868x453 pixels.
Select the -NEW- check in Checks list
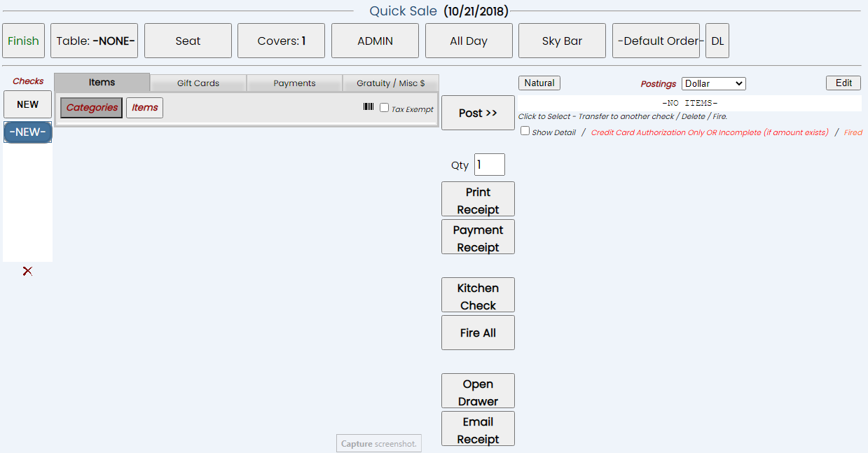27,132
